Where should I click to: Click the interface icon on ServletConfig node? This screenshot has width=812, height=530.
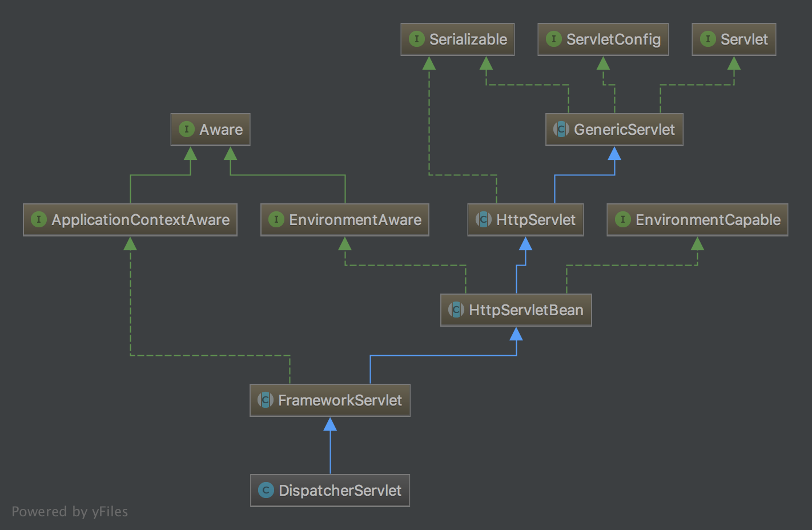coord(554,39)
